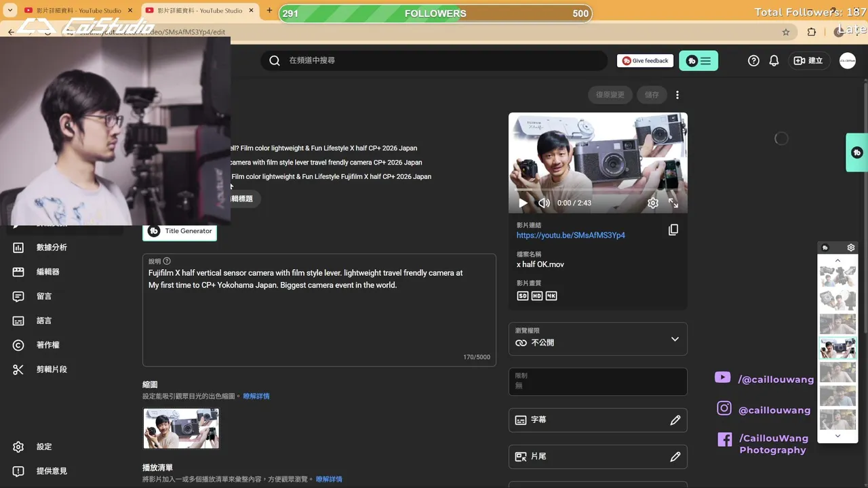Open 提供意見 in the left sidebar
868x488 pixels.
pyautogui.click(x=52, y=471)
